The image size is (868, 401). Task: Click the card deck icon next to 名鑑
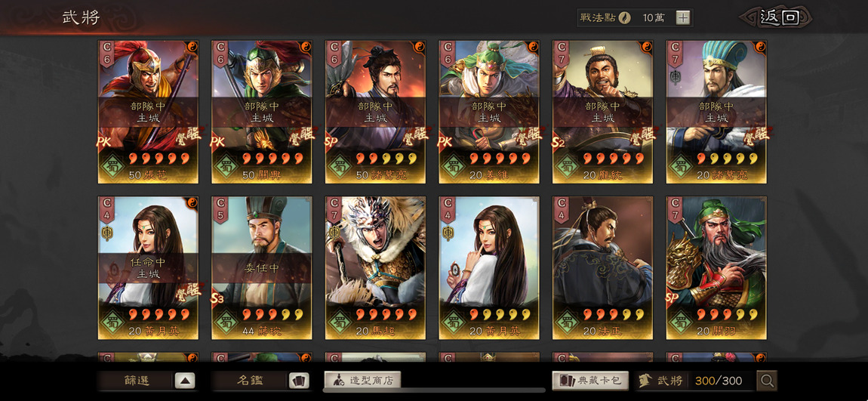click(x=299, y=381)
